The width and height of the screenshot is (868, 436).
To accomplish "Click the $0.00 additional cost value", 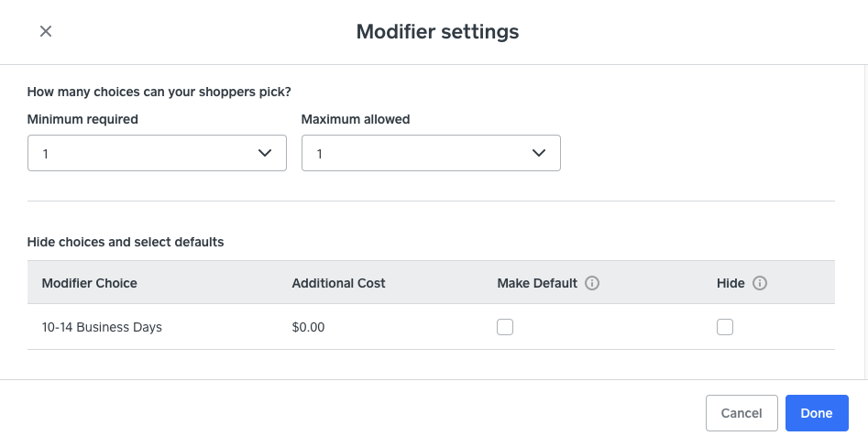I will click(x=308, y=327).
